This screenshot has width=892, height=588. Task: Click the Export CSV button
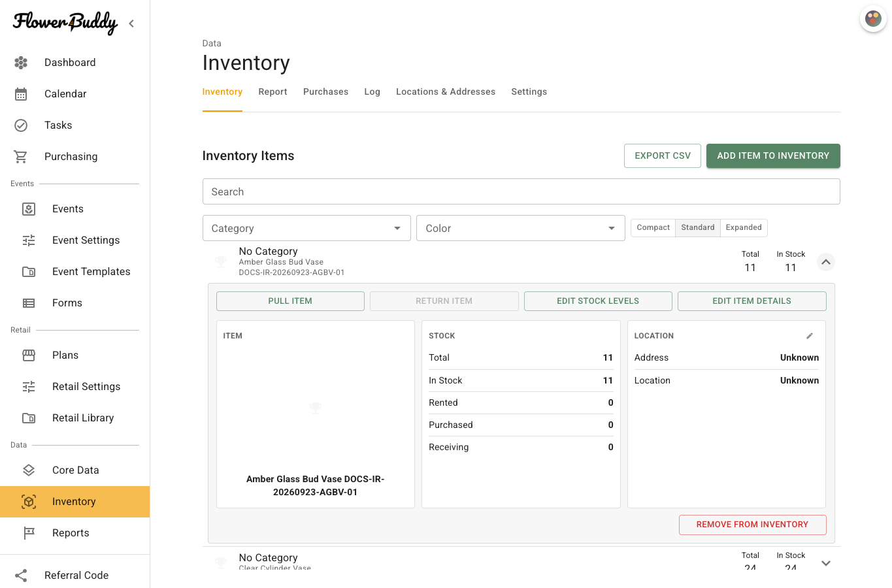coord(663,155)
